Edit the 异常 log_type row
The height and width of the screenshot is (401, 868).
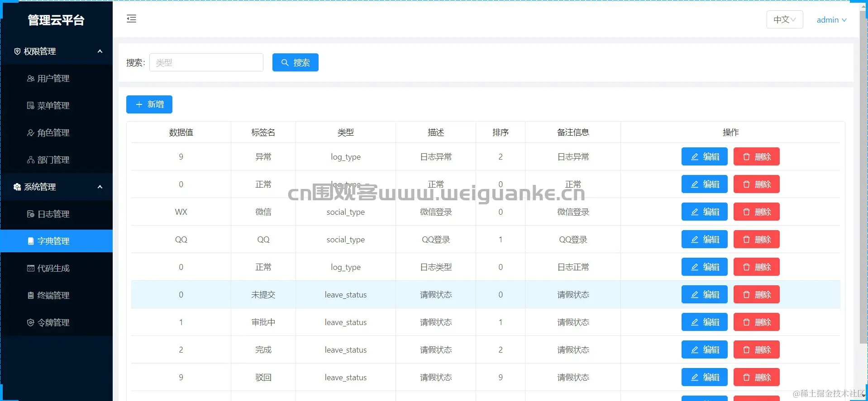[x=704, y=157]
